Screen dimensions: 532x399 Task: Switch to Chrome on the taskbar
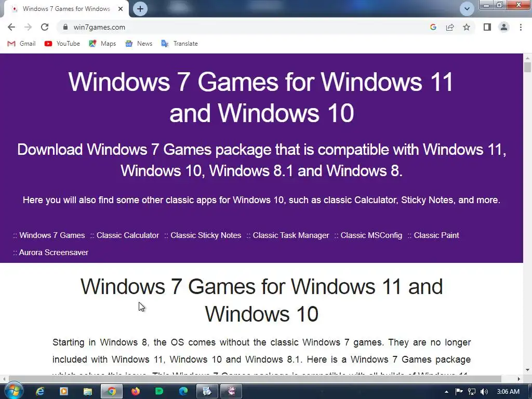112,391
